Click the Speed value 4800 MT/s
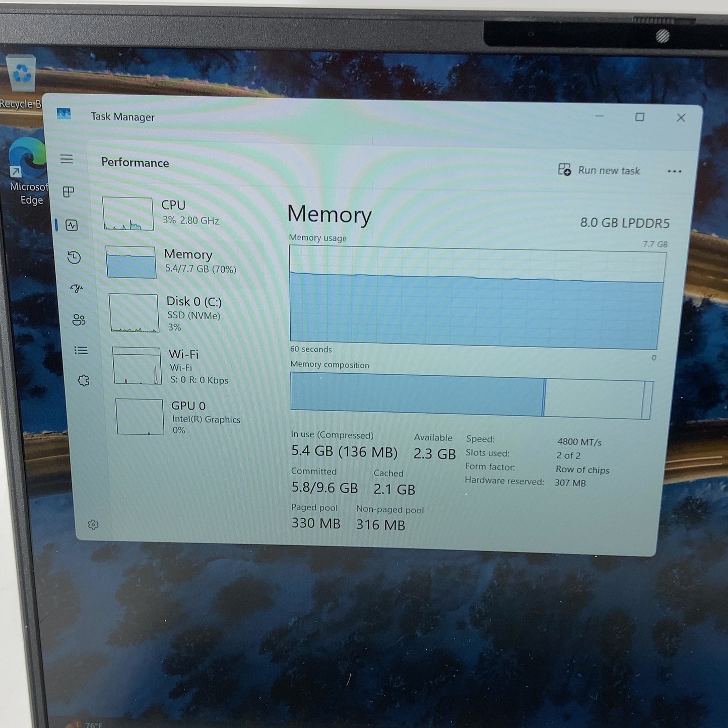 tap(579, 442)
